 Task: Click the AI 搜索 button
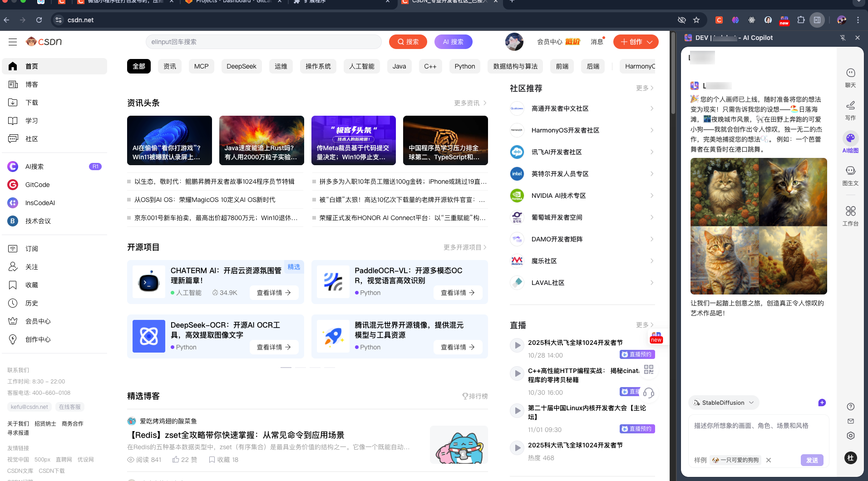[453, 42]
